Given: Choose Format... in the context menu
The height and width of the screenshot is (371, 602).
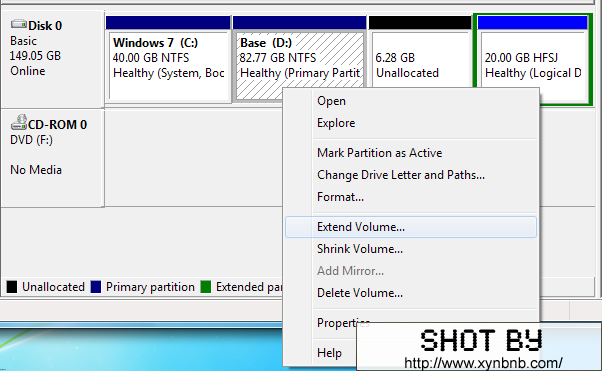Looking at the screenshot, I should [411, 197].
